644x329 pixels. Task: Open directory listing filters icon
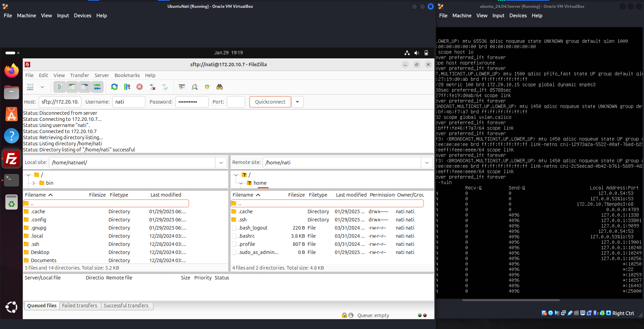pyautogui.click(x=182, y=87)
